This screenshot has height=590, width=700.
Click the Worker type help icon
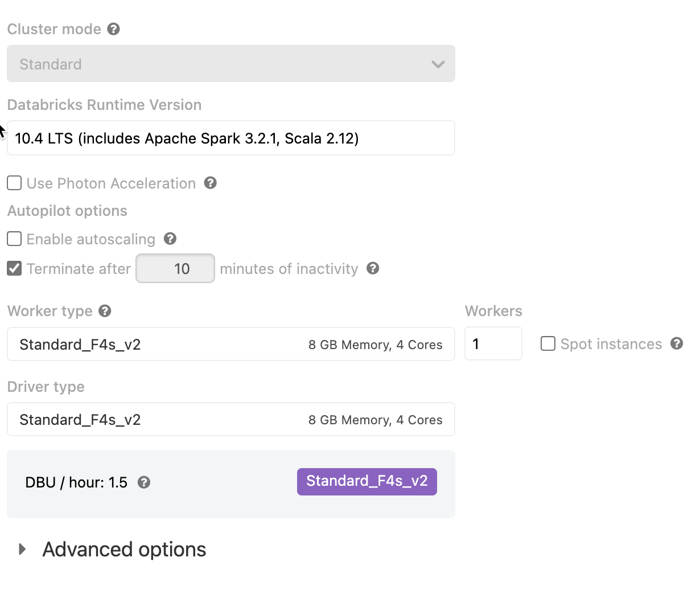[x=105, y=310]
